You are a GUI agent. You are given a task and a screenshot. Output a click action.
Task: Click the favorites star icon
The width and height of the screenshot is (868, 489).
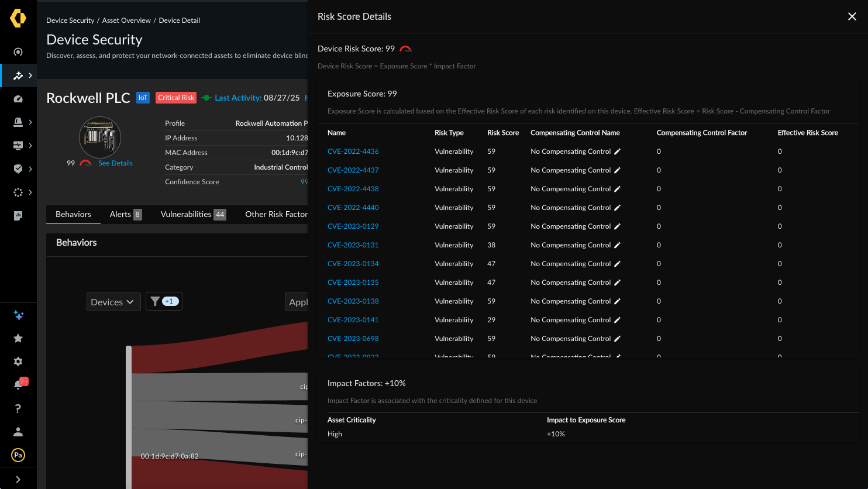(x=18, y=338)
